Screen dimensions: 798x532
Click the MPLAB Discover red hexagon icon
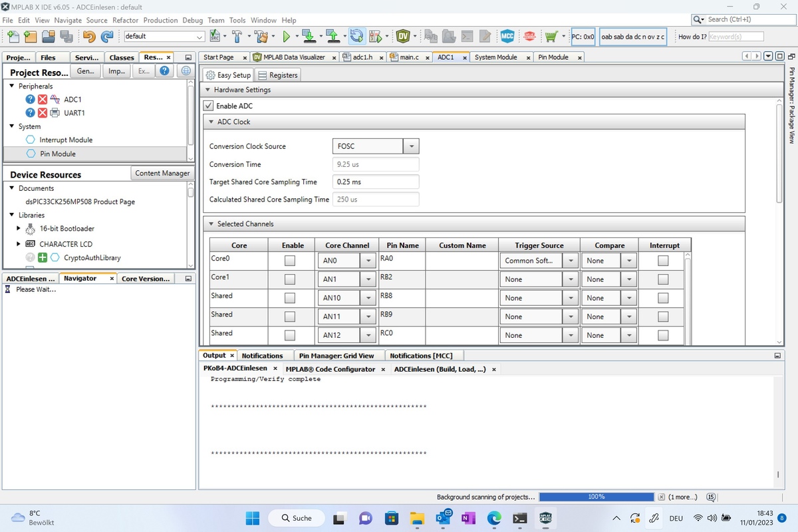click(x=529, y=36)
